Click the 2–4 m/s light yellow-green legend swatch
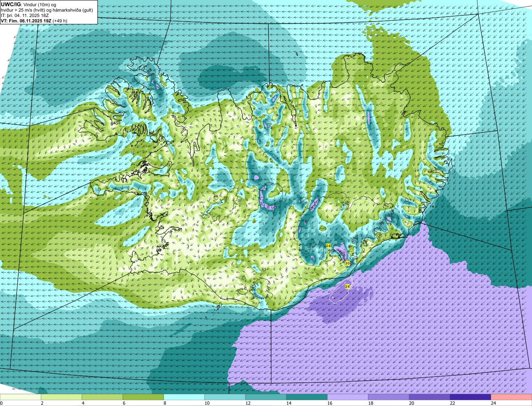Viewport: 532px width, 406px height. click(x=62, y=397)
